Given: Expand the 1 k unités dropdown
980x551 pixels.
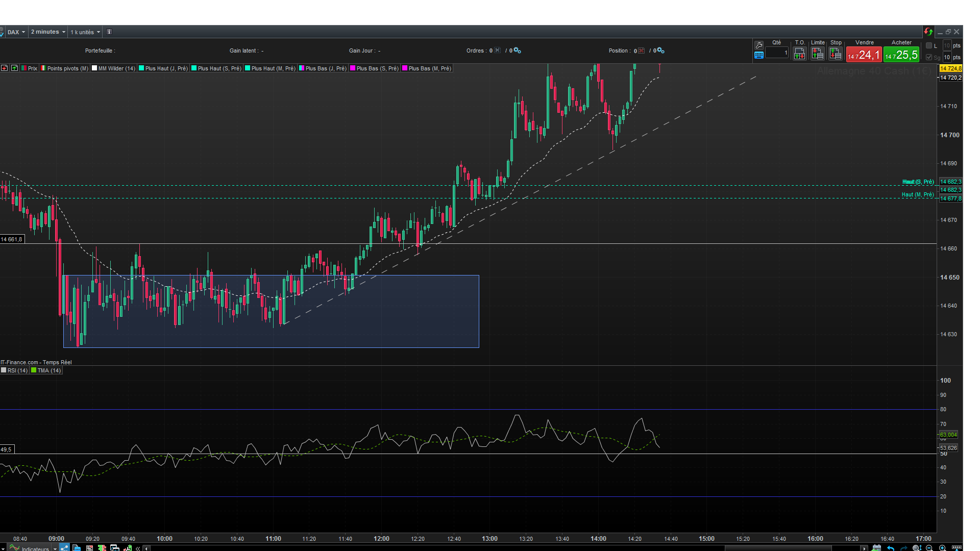Looking at the screenshot, I should coord(85,32).
